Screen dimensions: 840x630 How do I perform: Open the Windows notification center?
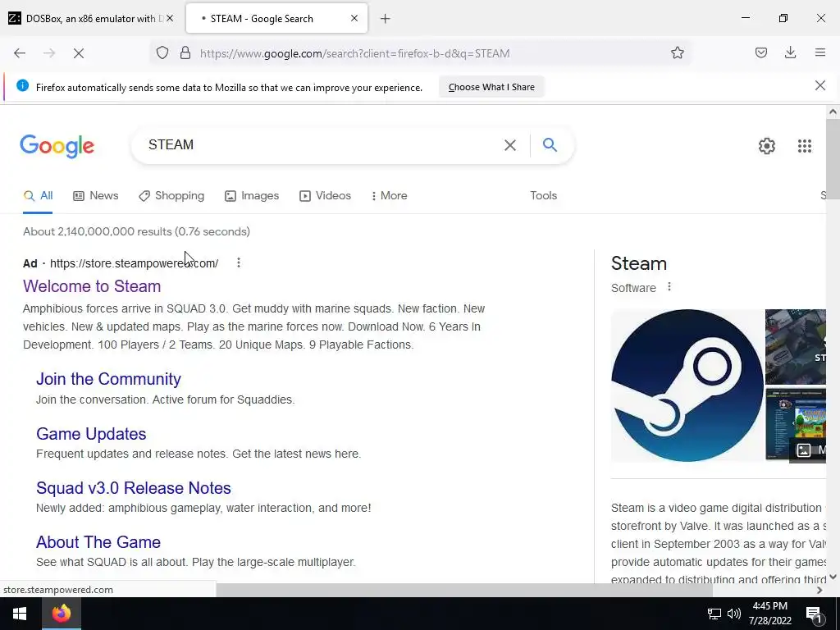(814, 614)
